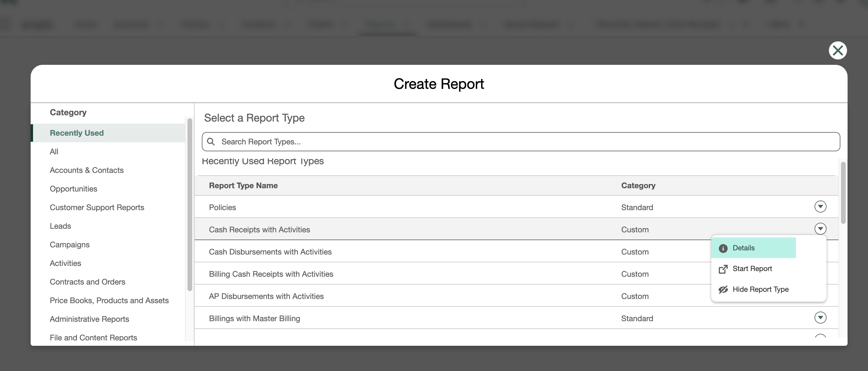868x371 pixels.
Task: Close the Create Report dialog
Action: (x=838, y=50)
